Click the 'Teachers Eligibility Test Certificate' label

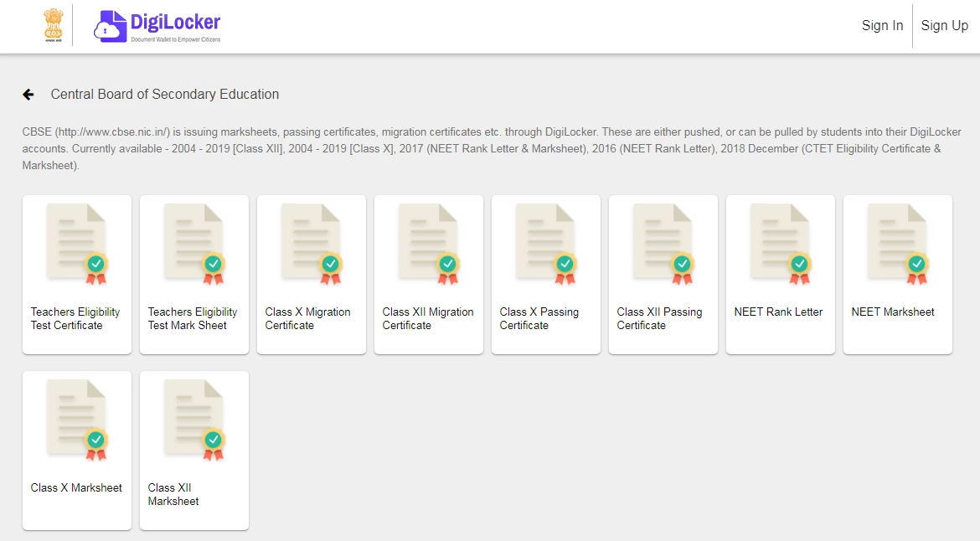click(x=75, y=318)
